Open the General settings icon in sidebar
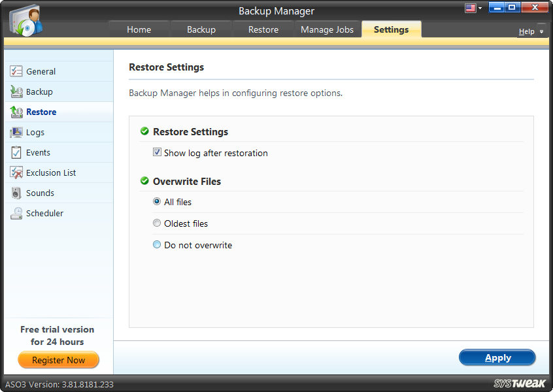This screenshot has width=553, height=392. 16,71
